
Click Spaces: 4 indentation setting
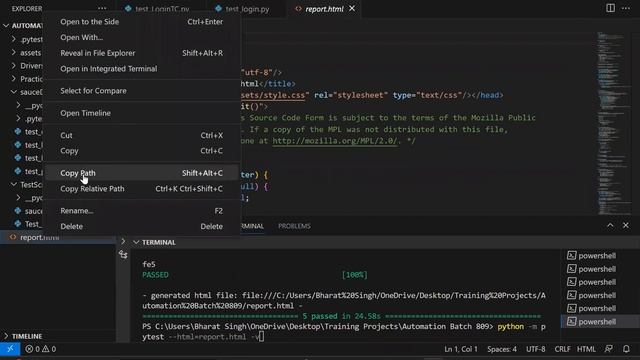point(502,349)
